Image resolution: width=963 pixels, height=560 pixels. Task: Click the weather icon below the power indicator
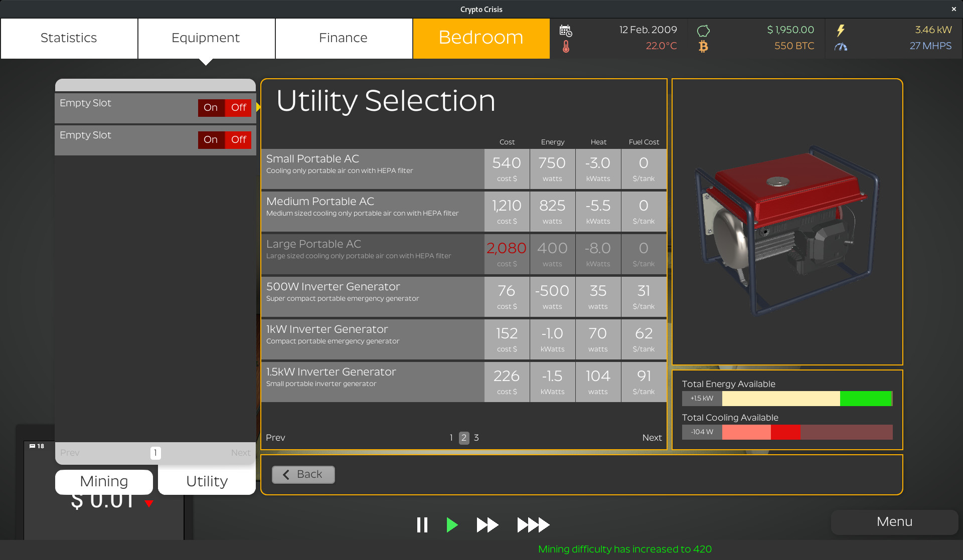click(841, 46)
